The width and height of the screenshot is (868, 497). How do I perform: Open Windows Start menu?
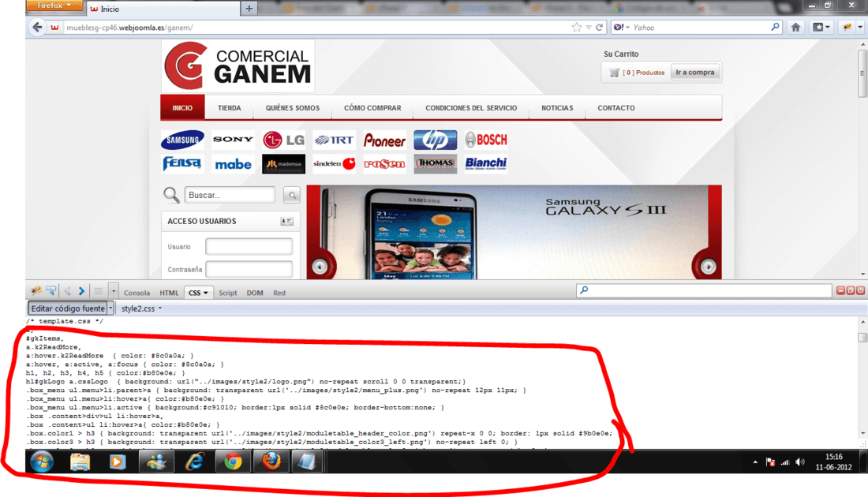click(42, 461)
